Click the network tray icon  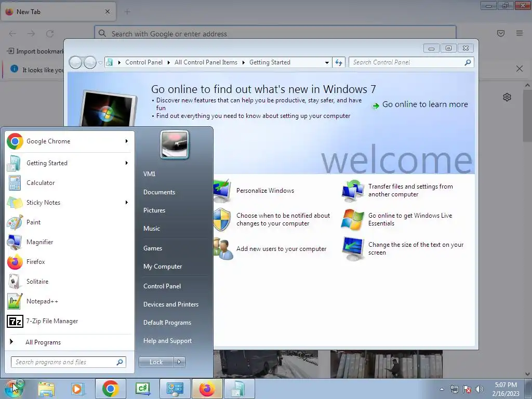click(x=454, y=389)
